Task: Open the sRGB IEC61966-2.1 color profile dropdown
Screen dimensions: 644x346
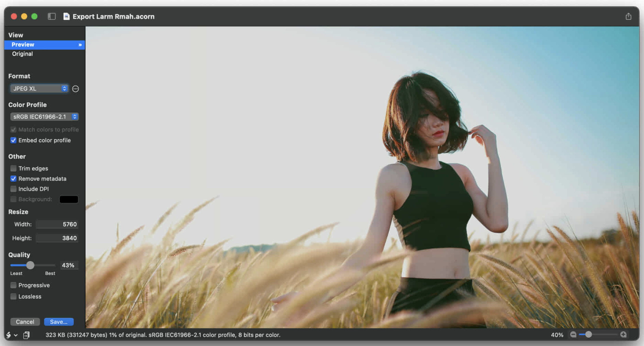Action: [44, 117]
